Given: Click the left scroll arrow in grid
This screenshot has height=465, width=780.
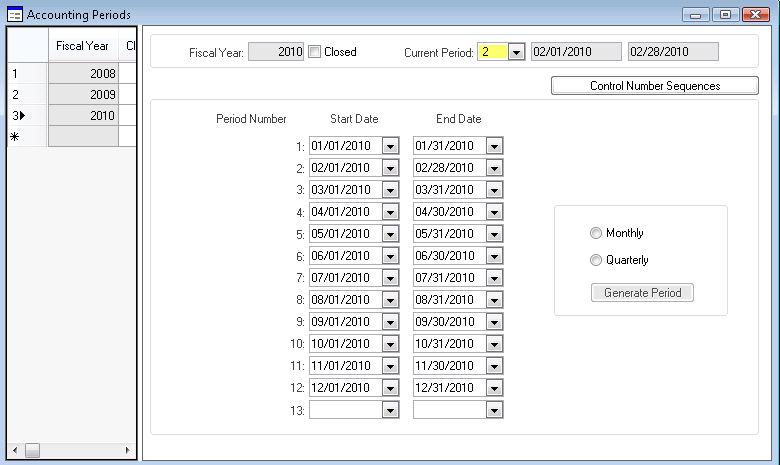Looking at the screenshot, I should click(x=13, y=451).
